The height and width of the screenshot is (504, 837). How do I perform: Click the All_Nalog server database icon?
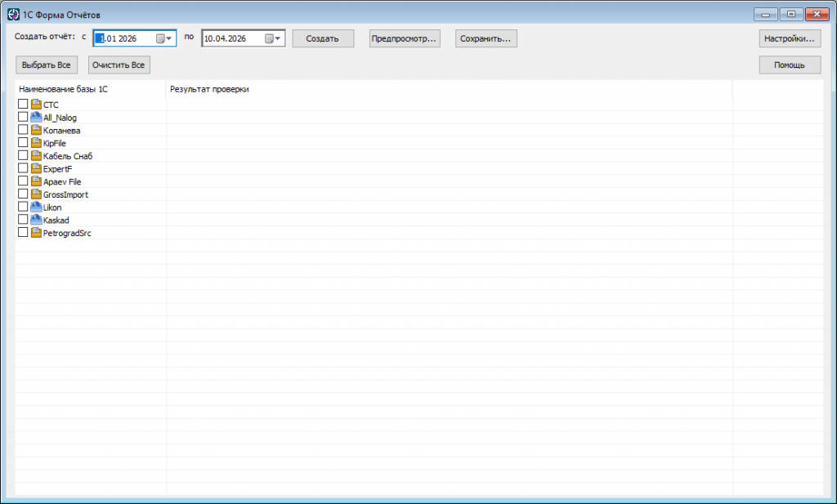(x=36, y=117)
